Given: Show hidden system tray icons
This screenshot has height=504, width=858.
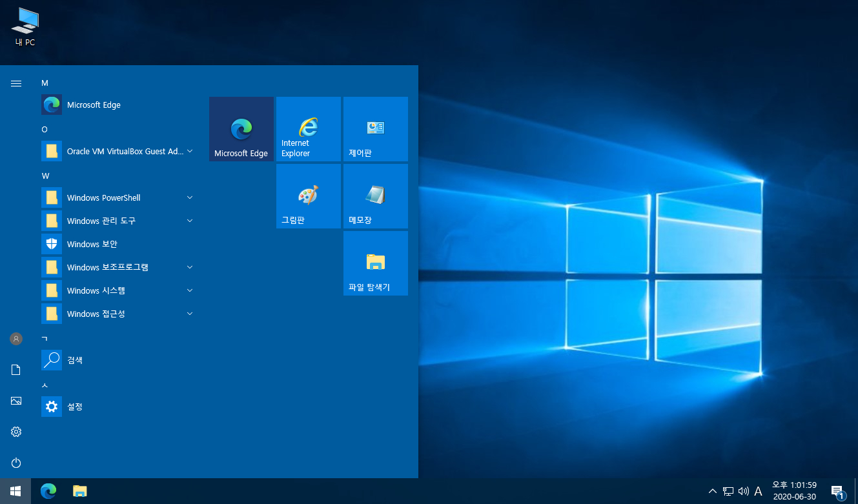Looking at the screenshot, I should pyautogui.click(x=713, y=491).
